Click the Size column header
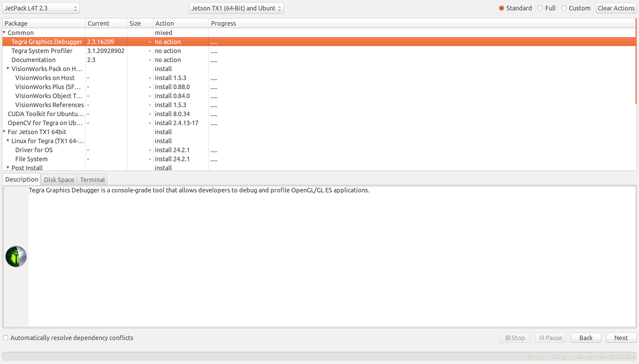This screenshot has width=639, height=364. [140, 23]
